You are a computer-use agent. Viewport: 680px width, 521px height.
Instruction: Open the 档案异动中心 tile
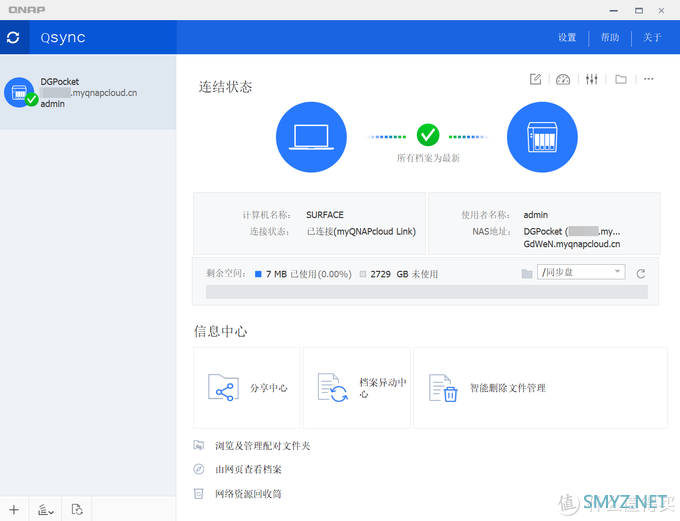[x=357, y=388]
